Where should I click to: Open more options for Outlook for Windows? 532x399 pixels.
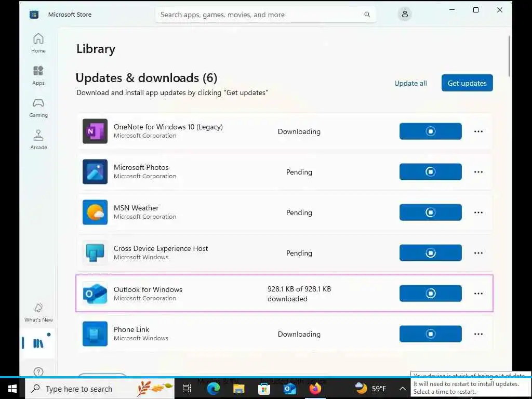[x=478, y=294]
